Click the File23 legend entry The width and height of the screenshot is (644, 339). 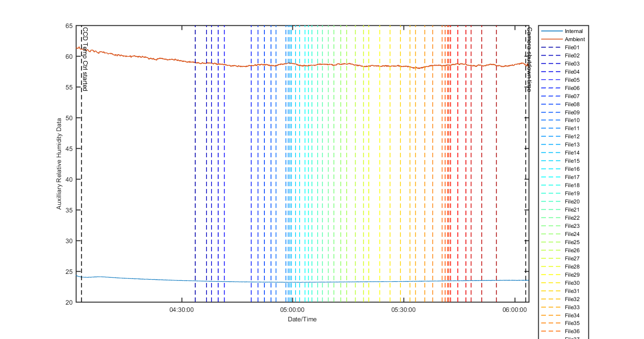(561, 226)
